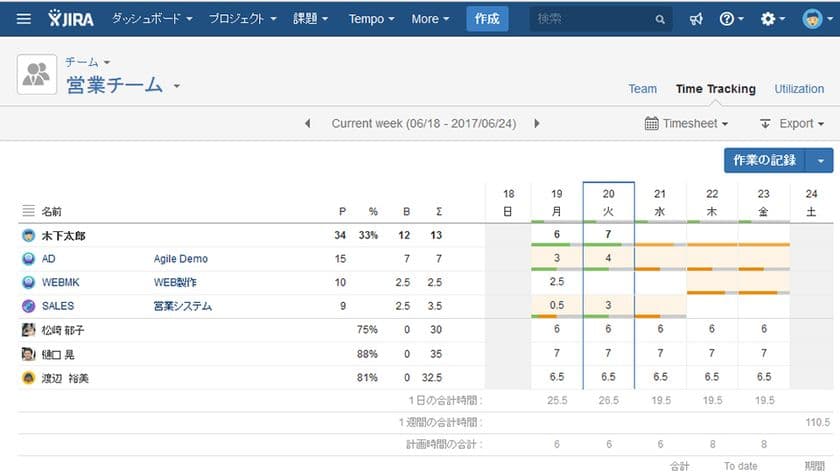
Task: Click the search magnifier icon
Action: pyautogui.click(x=660, y=19)
